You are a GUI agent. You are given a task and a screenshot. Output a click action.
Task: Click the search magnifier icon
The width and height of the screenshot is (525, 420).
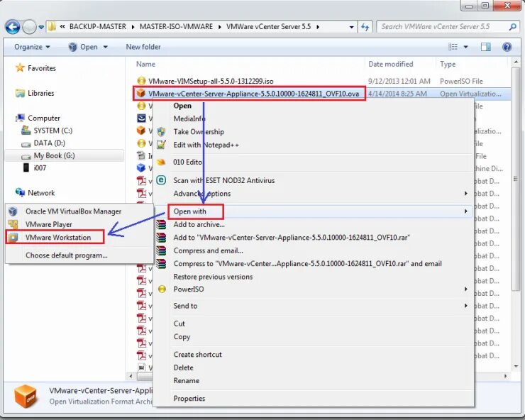click(x=512, y=27)
